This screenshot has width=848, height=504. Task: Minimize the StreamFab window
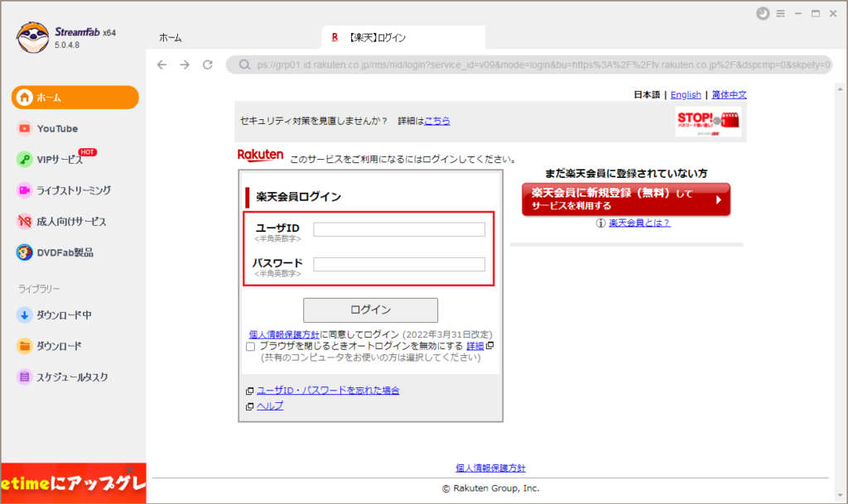point(797,13)
